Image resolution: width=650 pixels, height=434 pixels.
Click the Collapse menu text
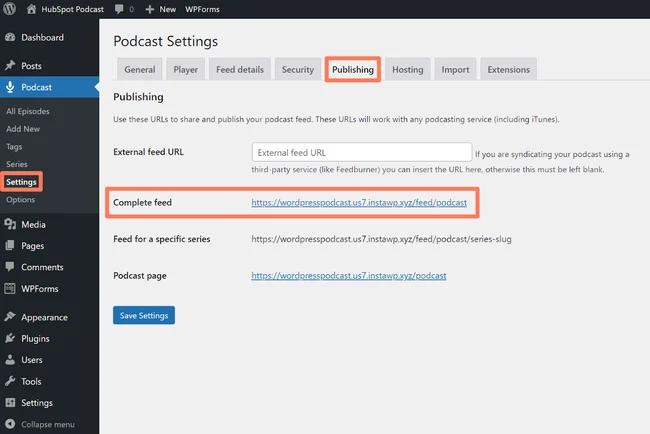[48, 424]
